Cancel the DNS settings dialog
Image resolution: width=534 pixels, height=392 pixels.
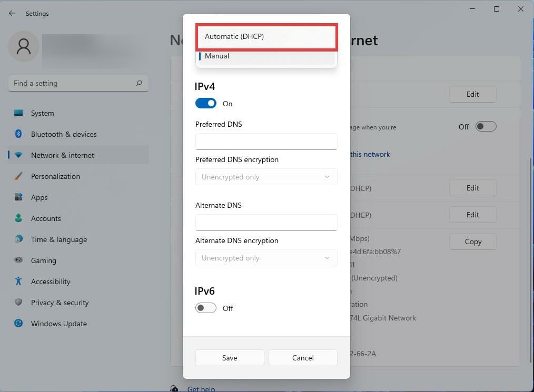click(303, 358)
